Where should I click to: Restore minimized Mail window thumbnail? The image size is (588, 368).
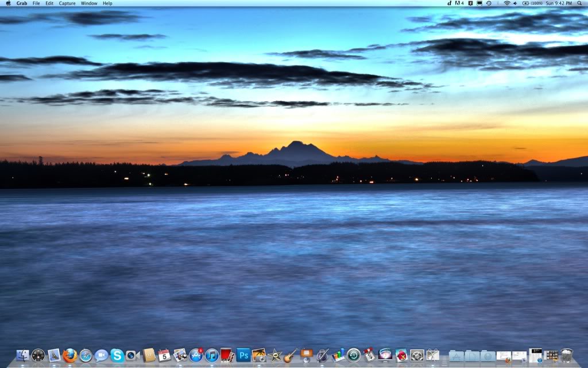(519, 356)
